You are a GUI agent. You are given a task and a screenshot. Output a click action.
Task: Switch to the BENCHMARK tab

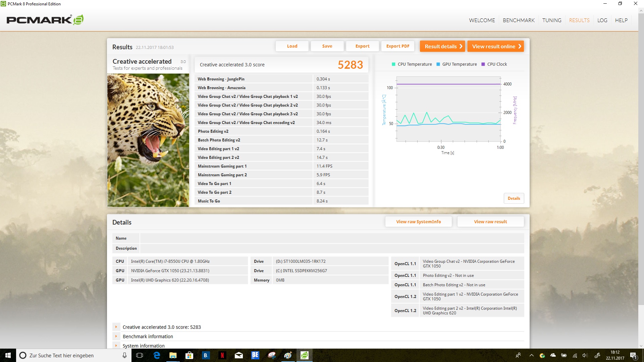[519, 20]
